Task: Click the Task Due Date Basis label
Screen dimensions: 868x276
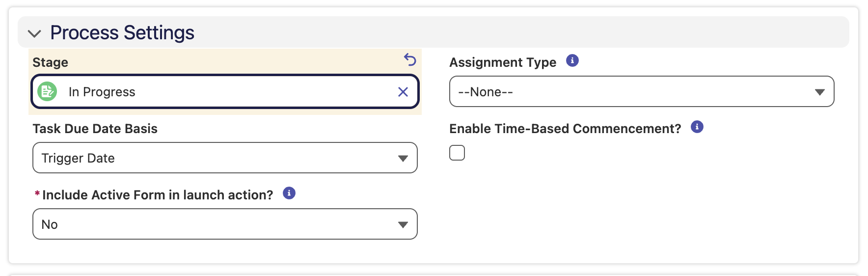Action: click(x=95, y=129)
